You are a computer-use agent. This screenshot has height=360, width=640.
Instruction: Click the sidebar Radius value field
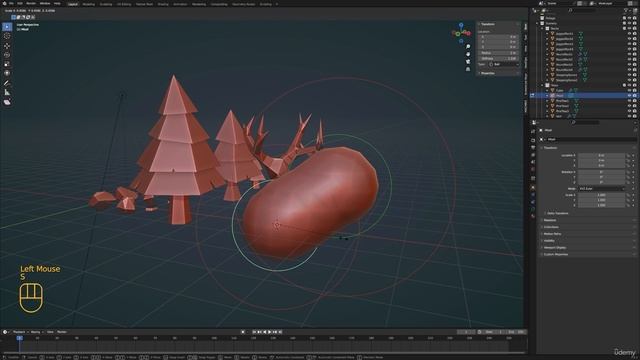[498, 53]
